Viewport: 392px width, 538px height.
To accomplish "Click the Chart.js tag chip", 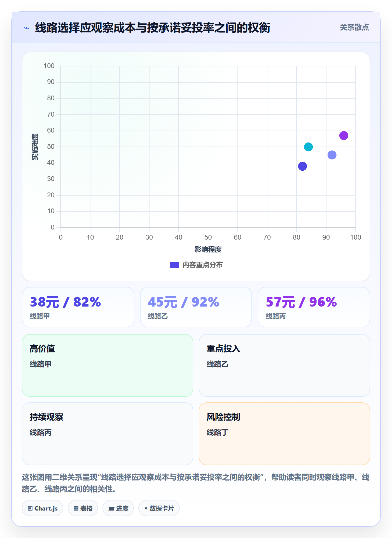I will pos(43,508).
